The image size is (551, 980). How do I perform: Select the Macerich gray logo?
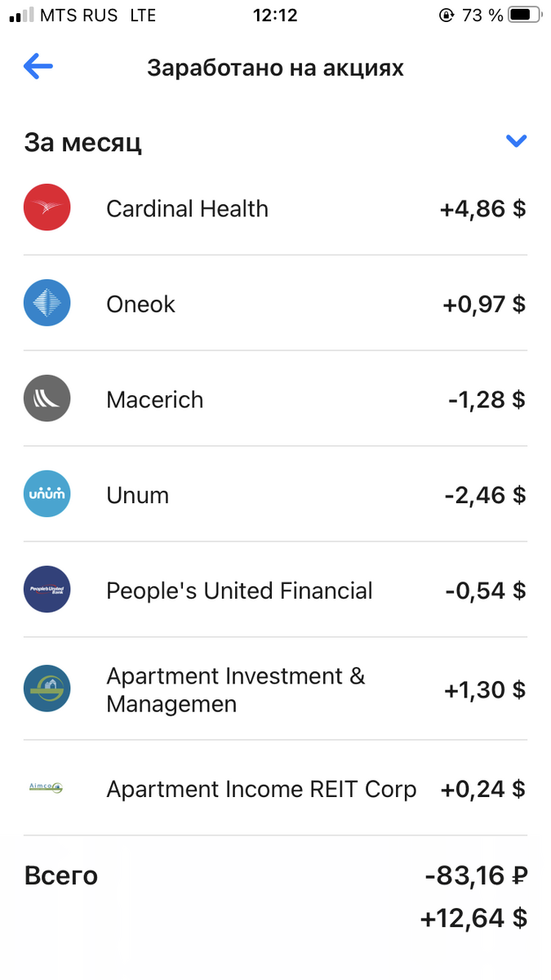tap(47, 399)
